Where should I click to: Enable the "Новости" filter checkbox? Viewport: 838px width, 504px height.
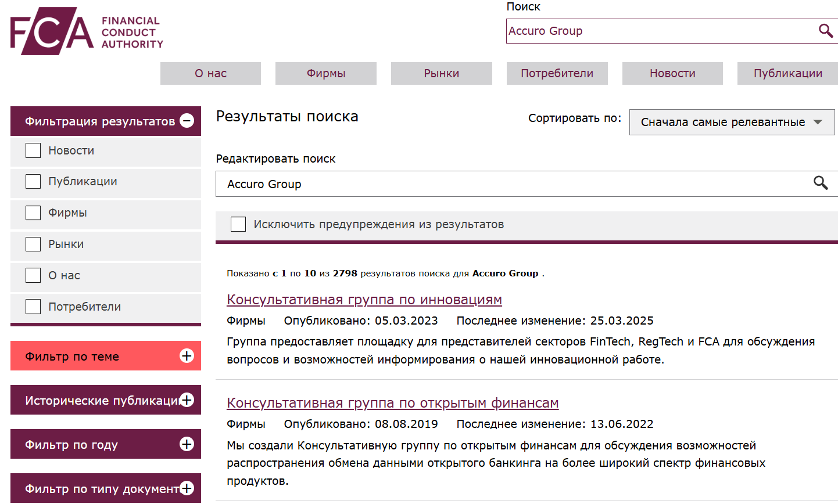tap(33, 150)
